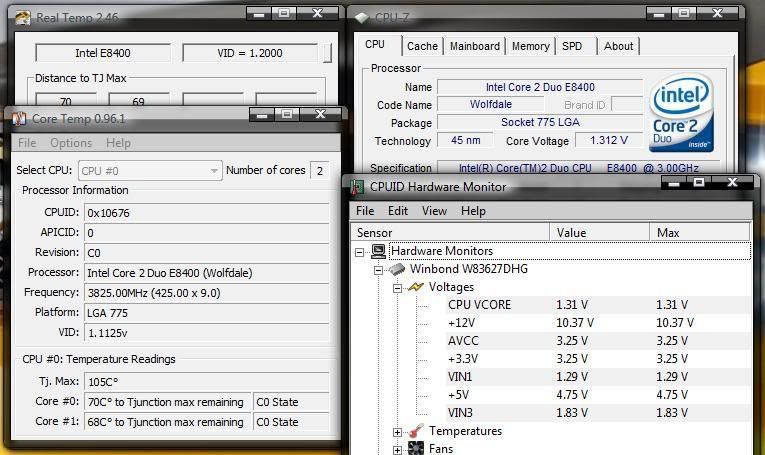Click the CPUID 0x10676 field
The height and width of the screenshot is (455, 765).
point(207,213)
